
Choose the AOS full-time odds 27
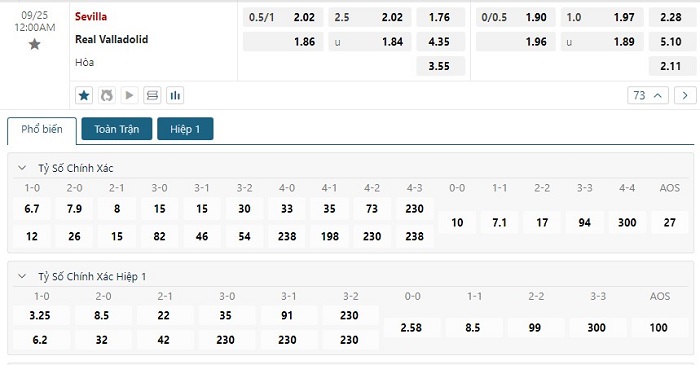tap(669, 222)
